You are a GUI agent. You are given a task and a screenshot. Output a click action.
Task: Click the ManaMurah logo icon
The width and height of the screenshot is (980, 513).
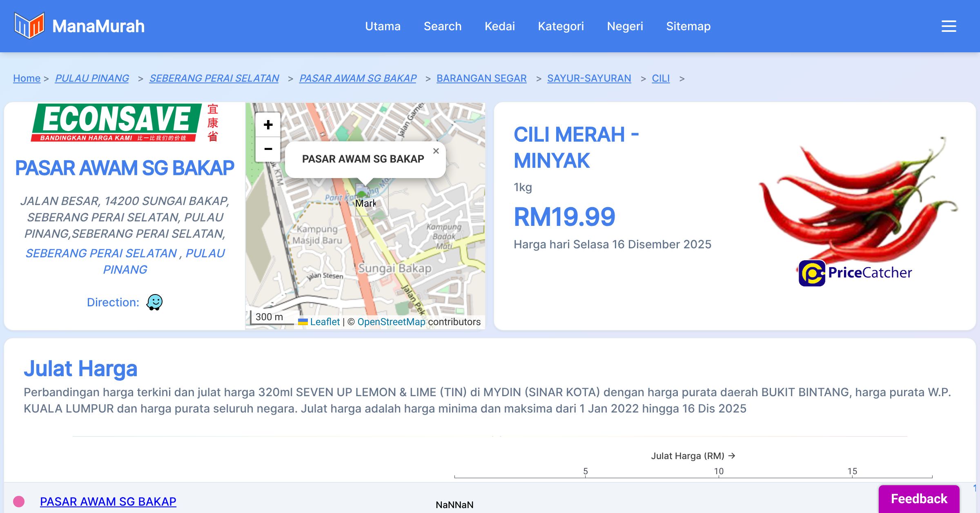click(29, 26)
